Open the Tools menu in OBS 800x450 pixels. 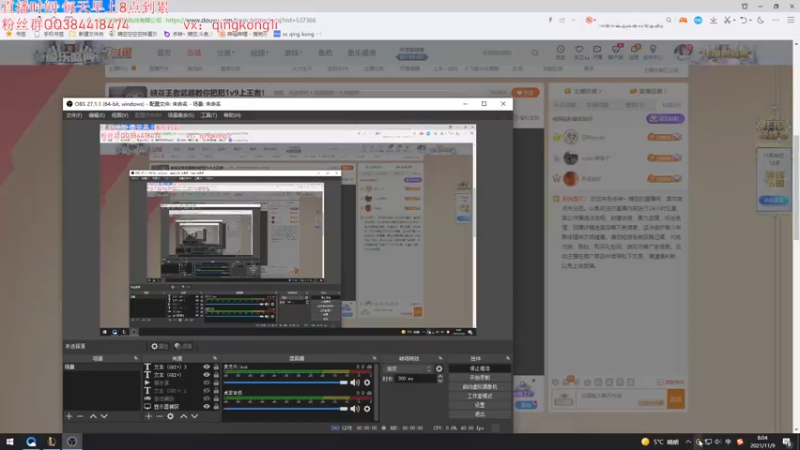click(x=209, y=115)
